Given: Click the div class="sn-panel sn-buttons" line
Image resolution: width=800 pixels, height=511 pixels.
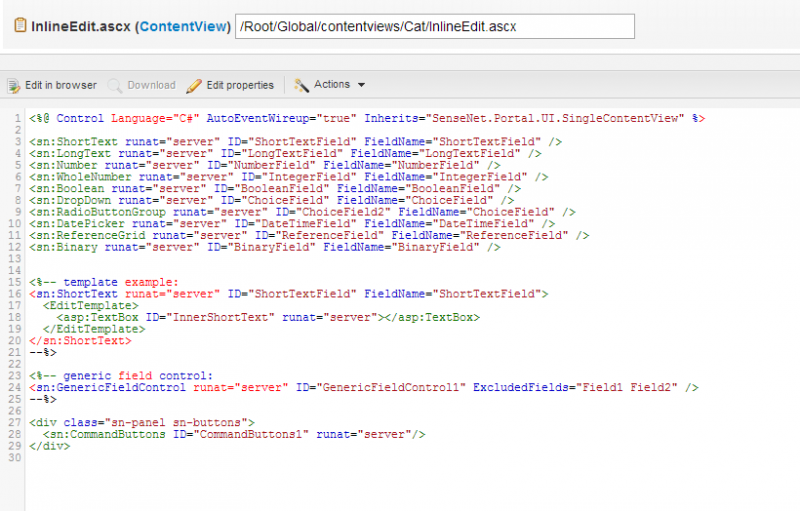Looking at the screenshot, I should tap(142, 423).
